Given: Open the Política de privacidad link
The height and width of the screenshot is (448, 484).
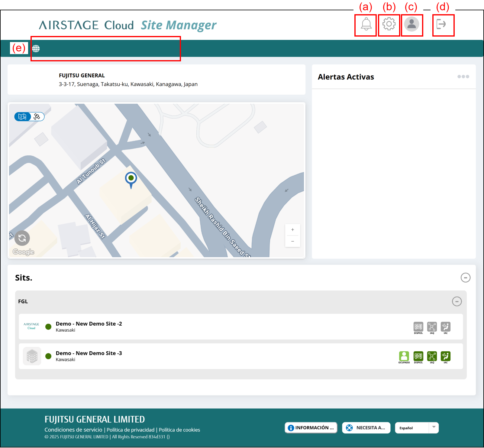Looking at the screenshot, I should click(131, 430).
